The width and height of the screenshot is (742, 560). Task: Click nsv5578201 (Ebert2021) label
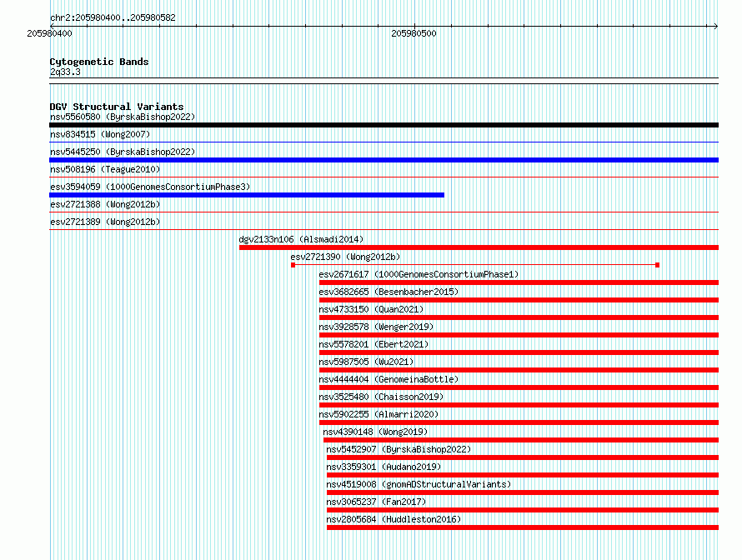coord(374,344)
